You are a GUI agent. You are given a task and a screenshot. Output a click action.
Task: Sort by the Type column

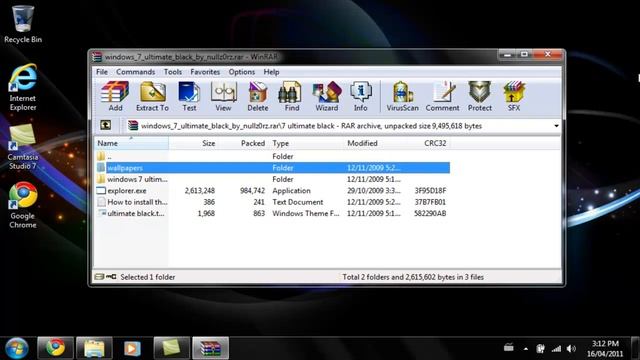306,143
